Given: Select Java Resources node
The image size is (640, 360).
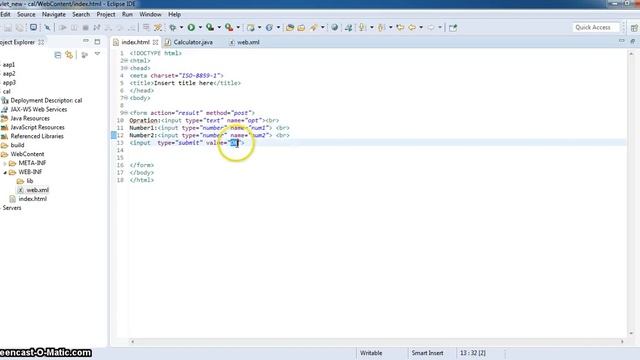Looking at the screenshot, I should tap(30, 118).
